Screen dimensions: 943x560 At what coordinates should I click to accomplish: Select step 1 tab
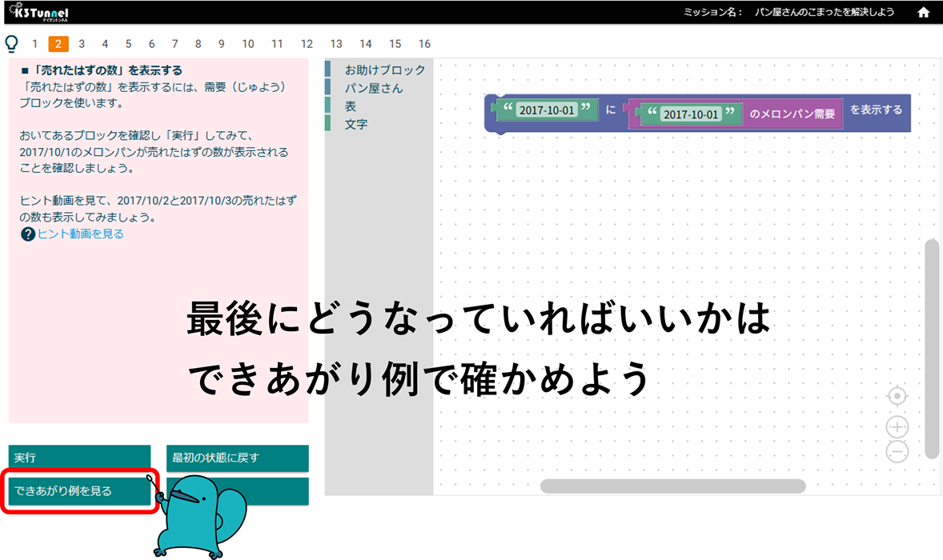[35, 44]
